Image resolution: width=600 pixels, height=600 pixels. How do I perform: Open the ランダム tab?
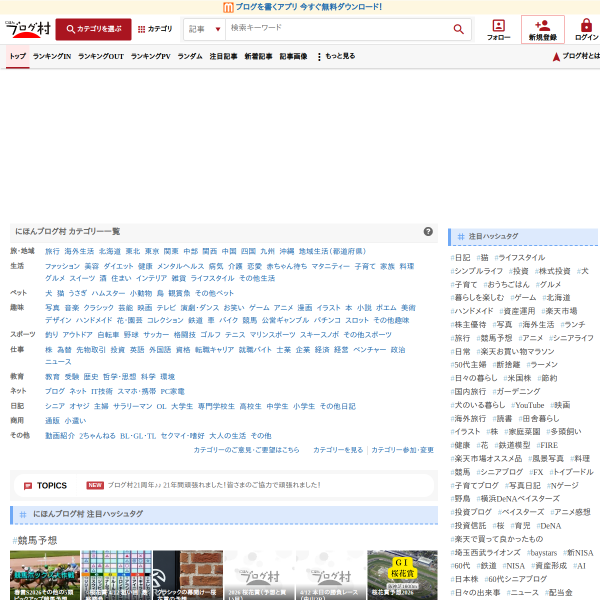190,56
